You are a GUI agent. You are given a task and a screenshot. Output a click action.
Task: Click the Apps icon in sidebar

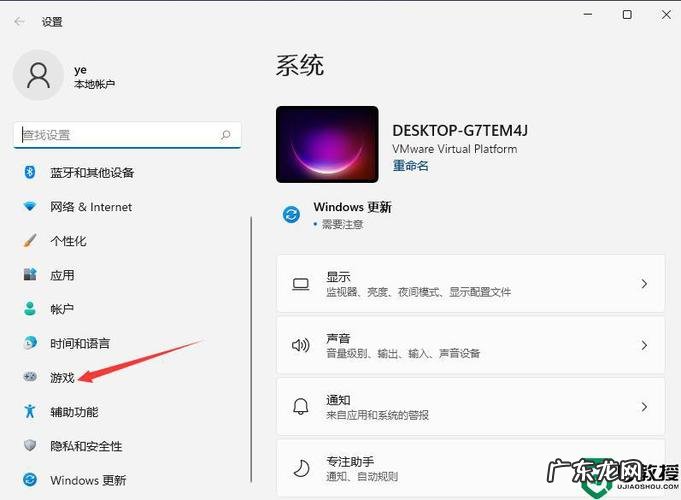tap(30, 274)
